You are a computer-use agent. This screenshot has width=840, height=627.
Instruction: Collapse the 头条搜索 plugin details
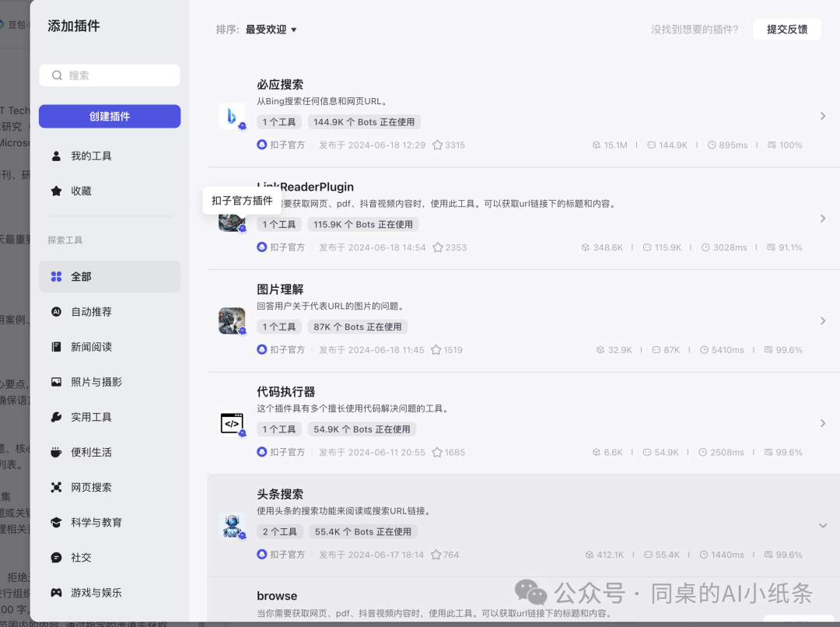(x=822, y=525)
